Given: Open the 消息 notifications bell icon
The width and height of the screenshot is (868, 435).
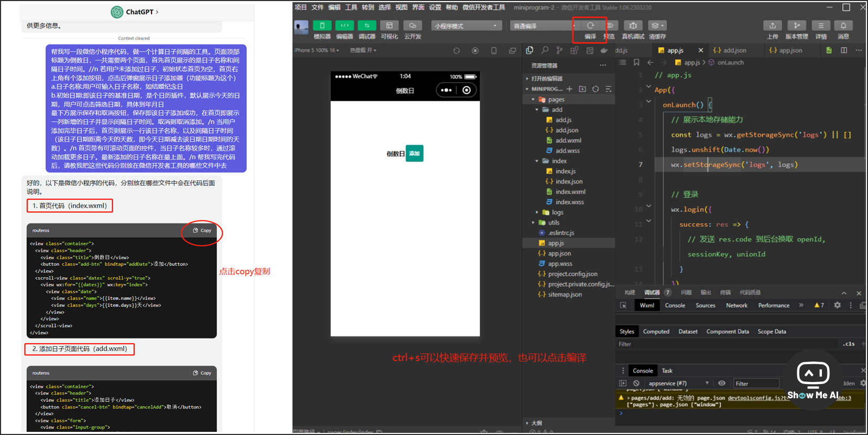Looking at the screenshot, I should coord(843,25).
